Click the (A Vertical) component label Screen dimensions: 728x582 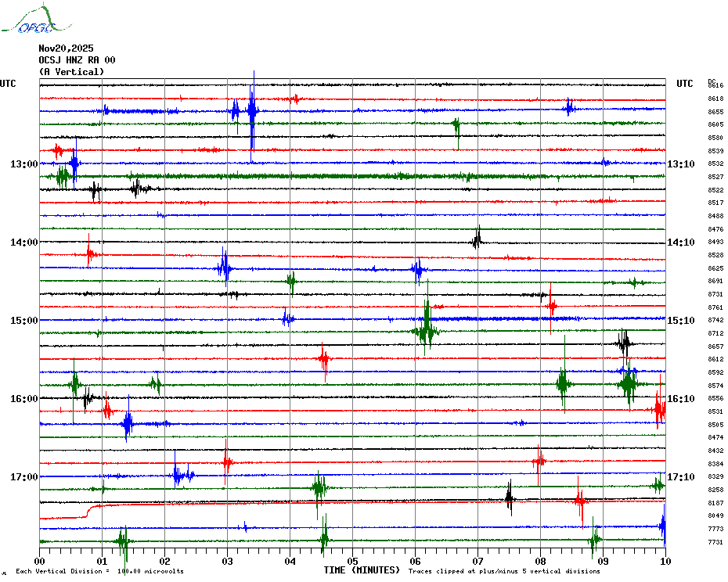(71, 72)
